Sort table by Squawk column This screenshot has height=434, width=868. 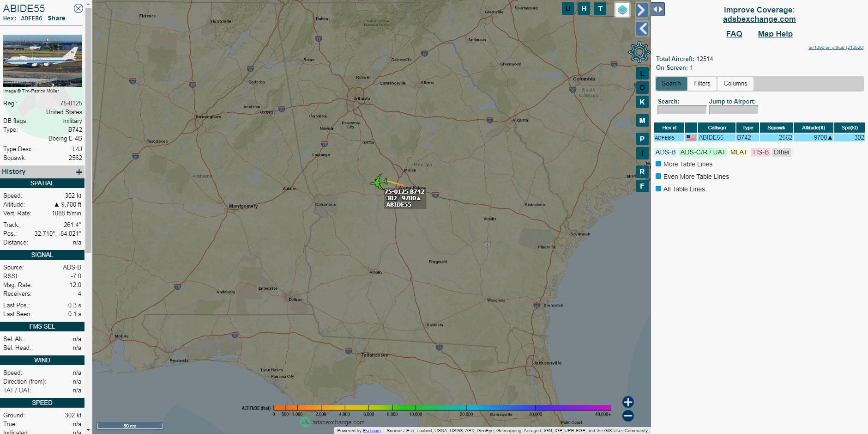point(776,128)
